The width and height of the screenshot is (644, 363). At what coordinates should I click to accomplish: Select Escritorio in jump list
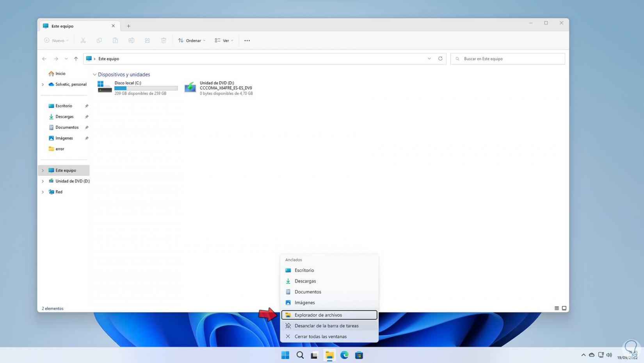[x=329, y=270]
